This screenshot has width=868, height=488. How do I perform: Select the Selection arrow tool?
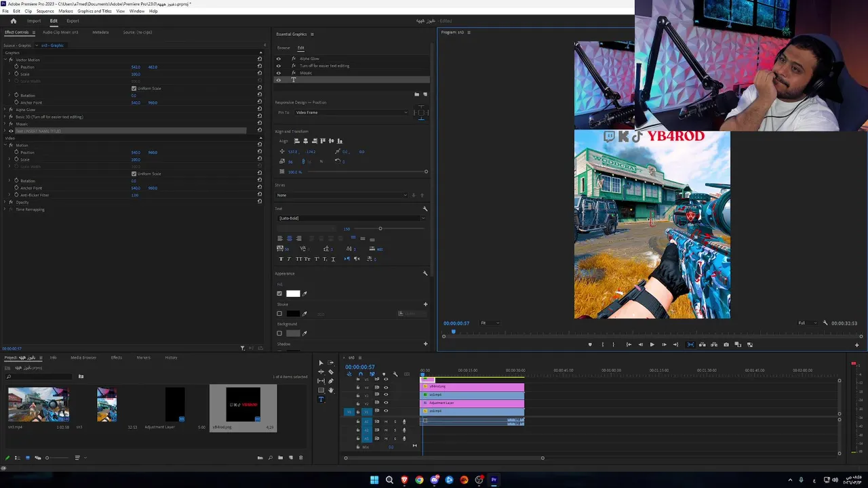[321, 363]
